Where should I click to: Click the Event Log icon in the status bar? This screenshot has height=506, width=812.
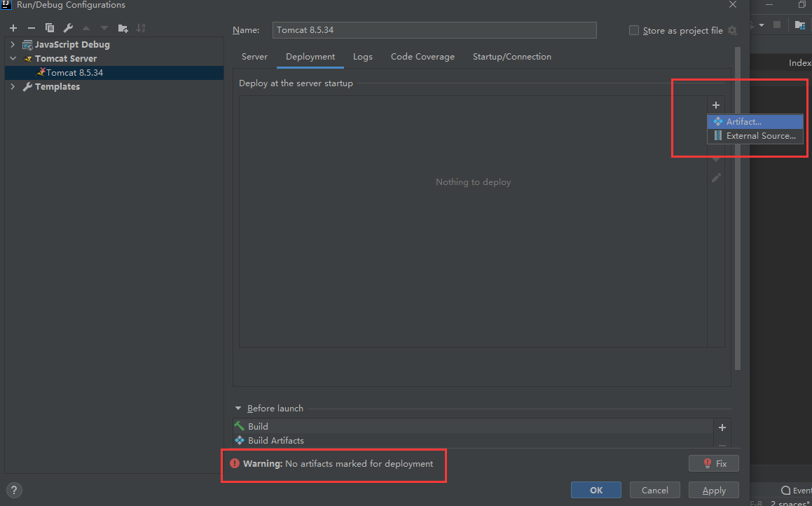point(785,491)
